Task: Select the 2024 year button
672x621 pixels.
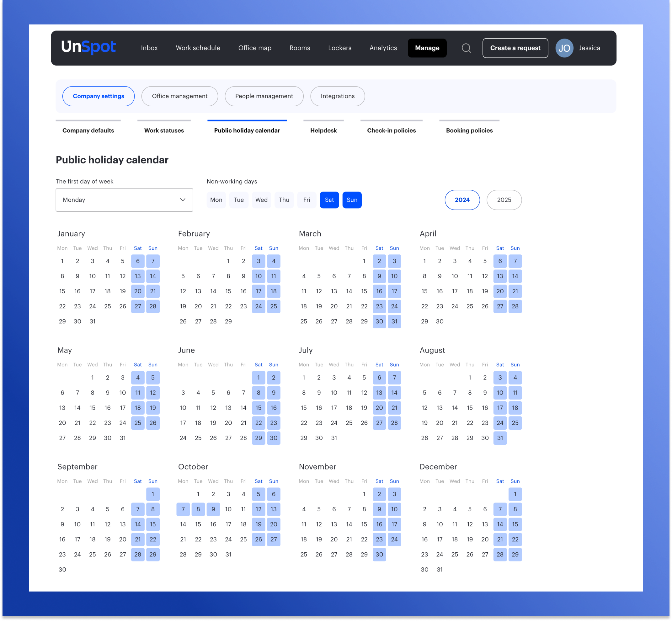Action: click(462, 200)
